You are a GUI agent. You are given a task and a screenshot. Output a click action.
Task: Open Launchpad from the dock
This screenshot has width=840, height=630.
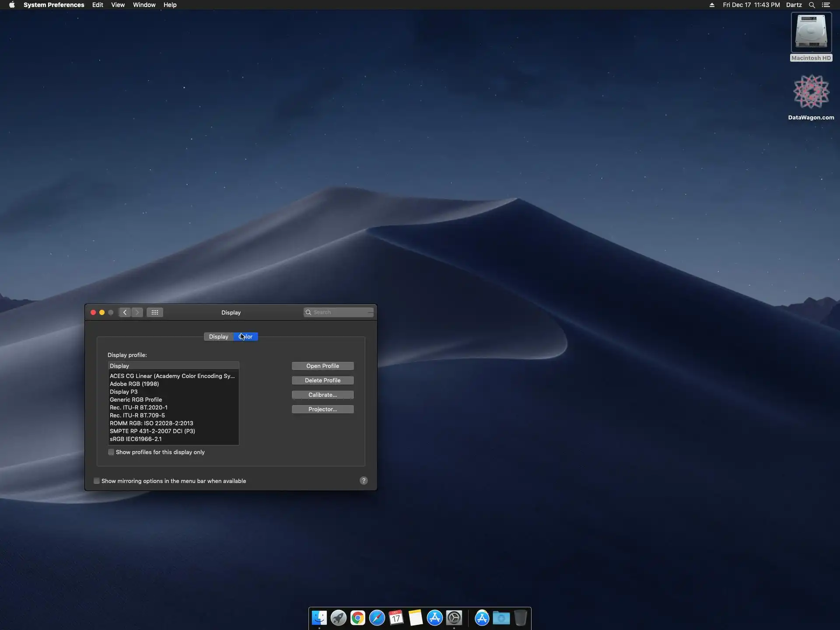(338, 618)
